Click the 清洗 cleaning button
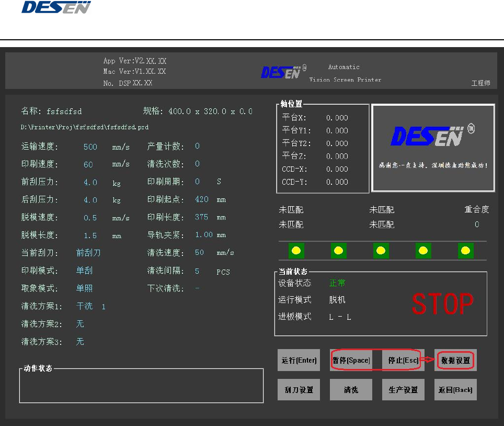 (x=351, y=390)
